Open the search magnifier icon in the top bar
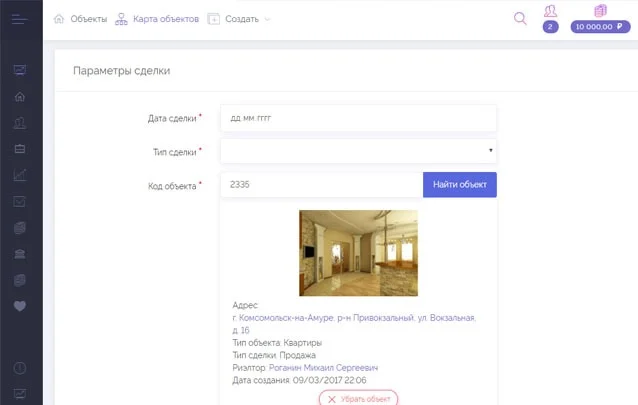 [x=520, y=18]
